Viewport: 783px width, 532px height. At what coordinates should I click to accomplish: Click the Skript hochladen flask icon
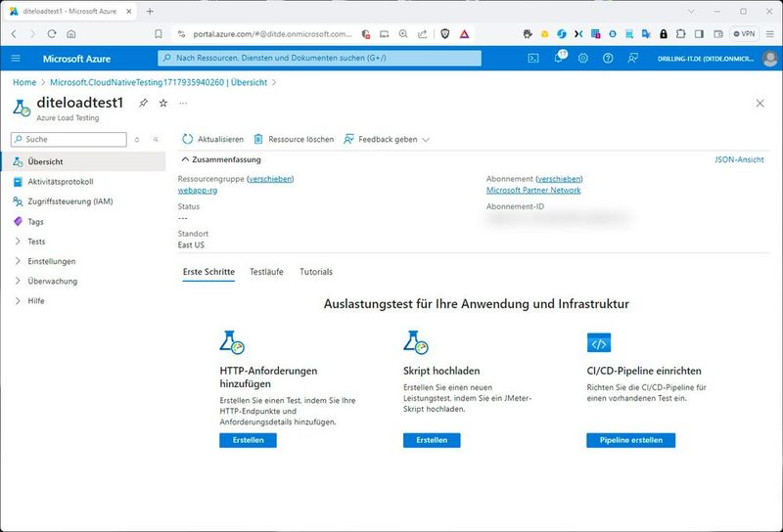click(x=415, y=342)
